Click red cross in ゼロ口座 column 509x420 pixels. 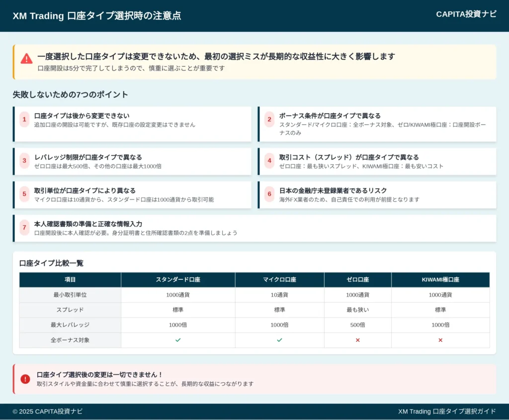(358, 340)
